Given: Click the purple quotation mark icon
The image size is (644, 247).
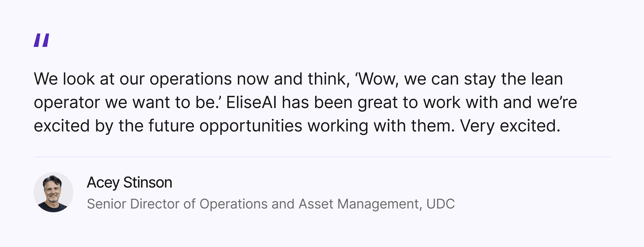Looking at the screenshot, I should [x=42, y=40].
